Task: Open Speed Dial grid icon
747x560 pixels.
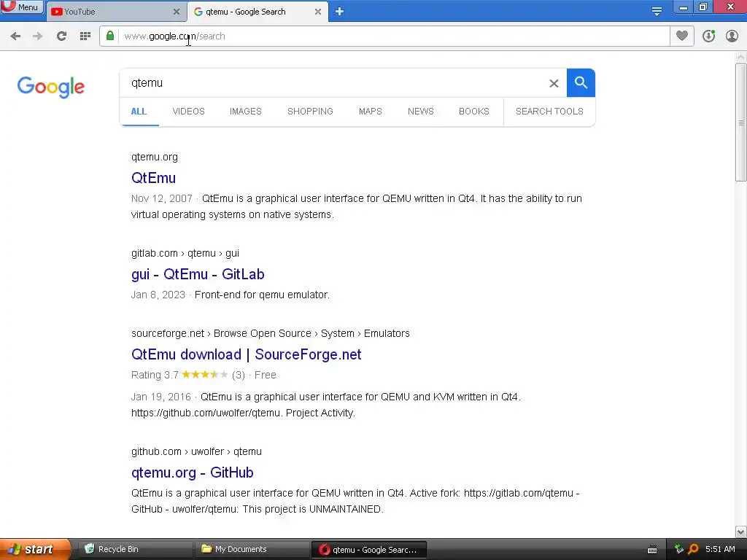Action: 85,36
